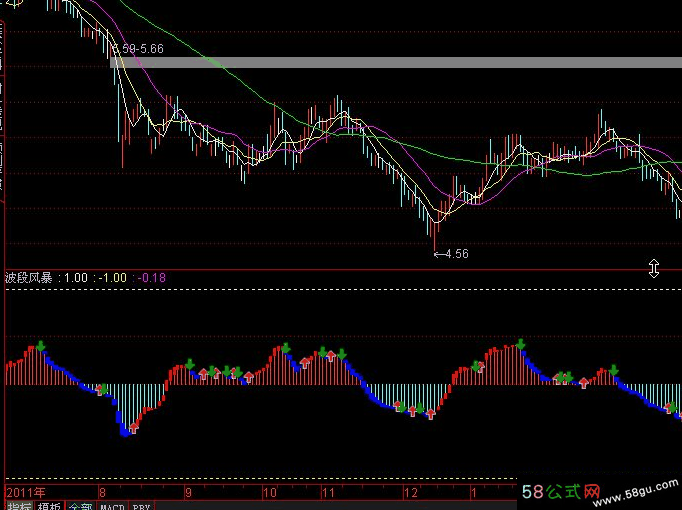Click the 波段风暴 indicator title
This screenshot has height=510, width=682.
click(30, 277)
